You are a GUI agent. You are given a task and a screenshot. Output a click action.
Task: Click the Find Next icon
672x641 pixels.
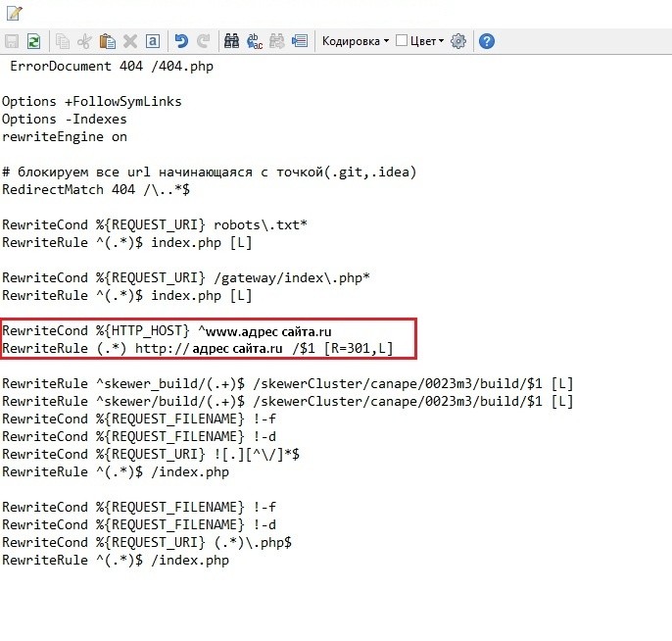pos(277,41)
